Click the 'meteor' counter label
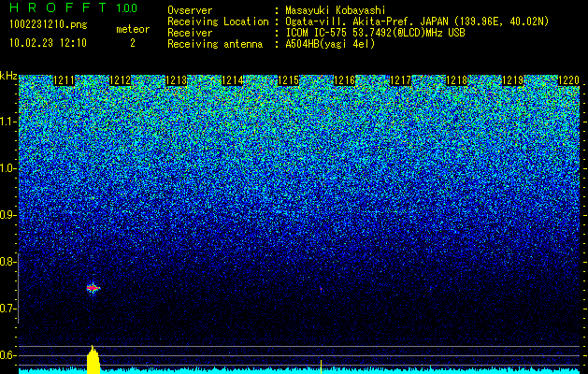 pyautogui.click(x=133, y=29)
